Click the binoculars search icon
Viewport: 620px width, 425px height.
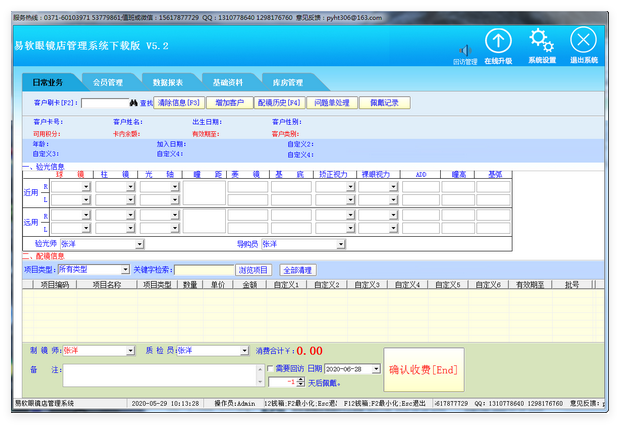(x=131, y=102)
